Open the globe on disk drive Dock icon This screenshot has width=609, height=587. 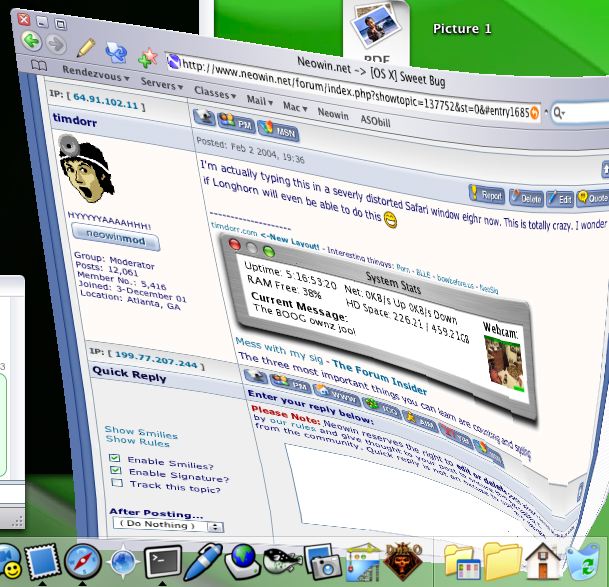pyautogui.click(x=243, y=562)
